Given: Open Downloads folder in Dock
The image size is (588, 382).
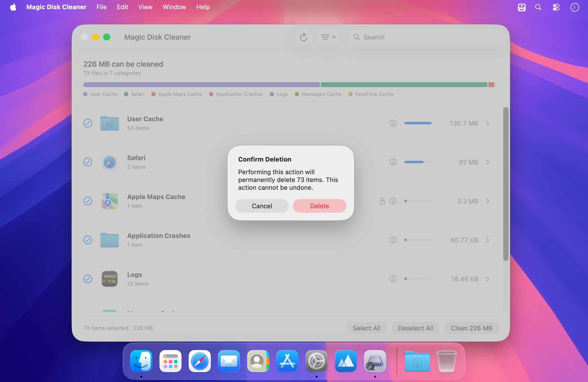Looking at the screenshot, I should tap(417, 361).
